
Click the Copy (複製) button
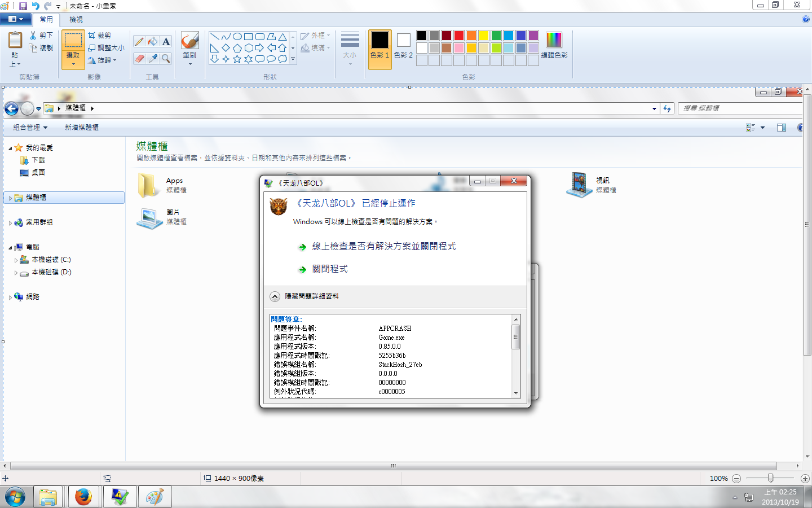(x=41, y=48)
